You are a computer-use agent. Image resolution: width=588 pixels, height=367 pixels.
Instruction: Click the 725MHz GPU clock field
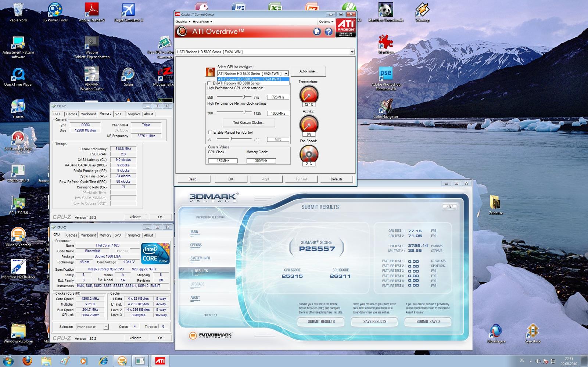pyautogui.click(x=278, y=97)
